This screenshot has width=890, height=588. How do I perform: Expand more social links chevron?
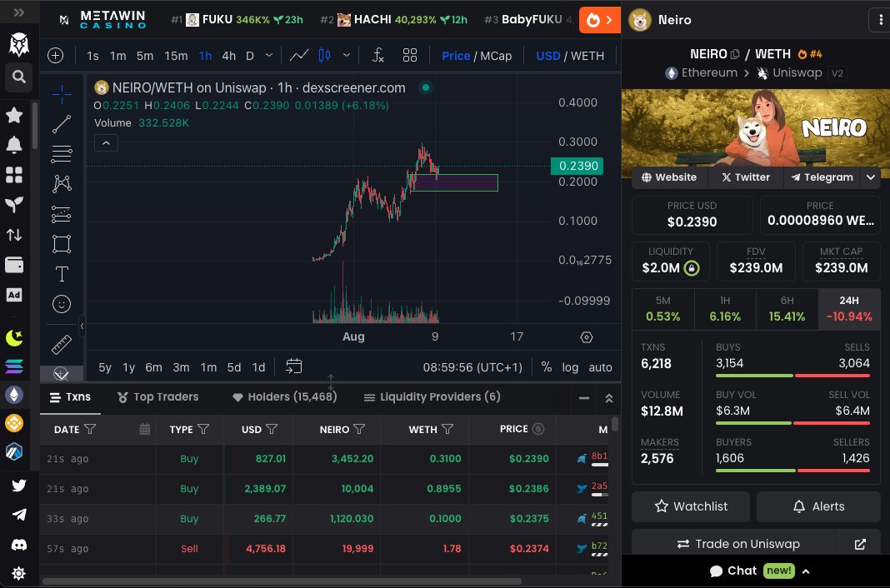[871, 177]
